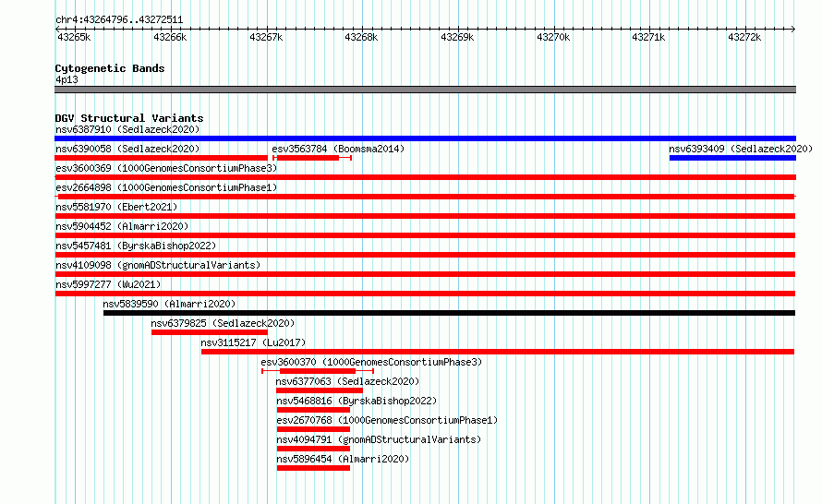Click the 43265k ruler label
The height and width of the screenshot is (504, 822).
point(74,37)
